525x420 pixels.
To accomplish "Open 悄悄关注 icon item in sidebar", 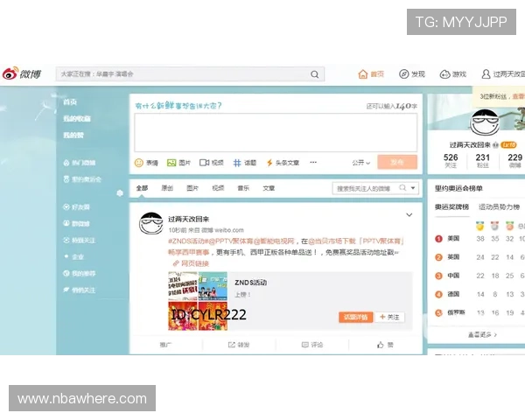I will coord(80,290).
